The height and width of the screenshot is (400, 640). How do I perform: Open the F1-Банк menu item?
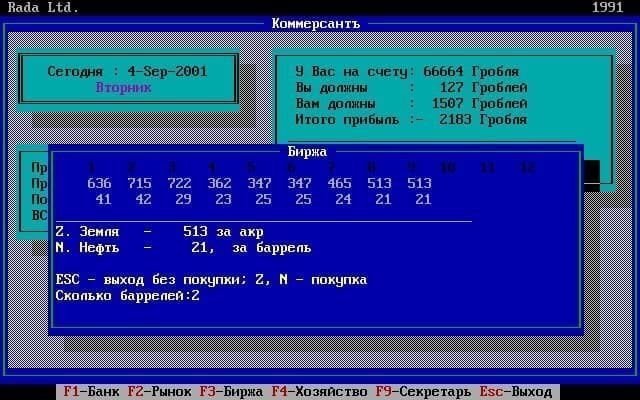[91, 391]
